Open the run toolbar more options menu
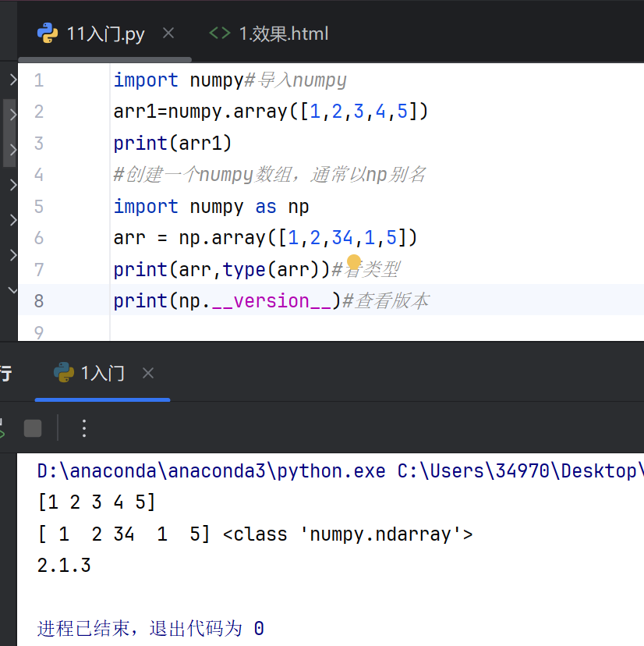This screenshot has height=646, width=644. [84, 428]
